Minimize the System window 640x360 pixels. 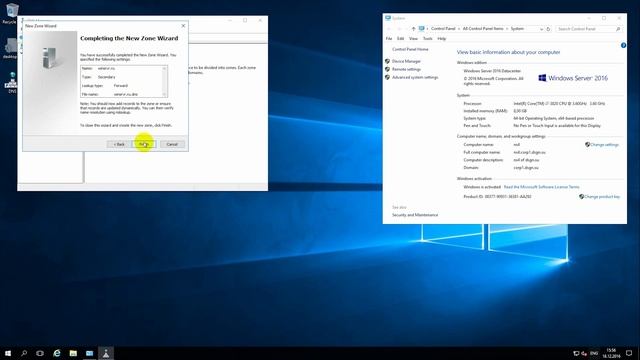589,18
